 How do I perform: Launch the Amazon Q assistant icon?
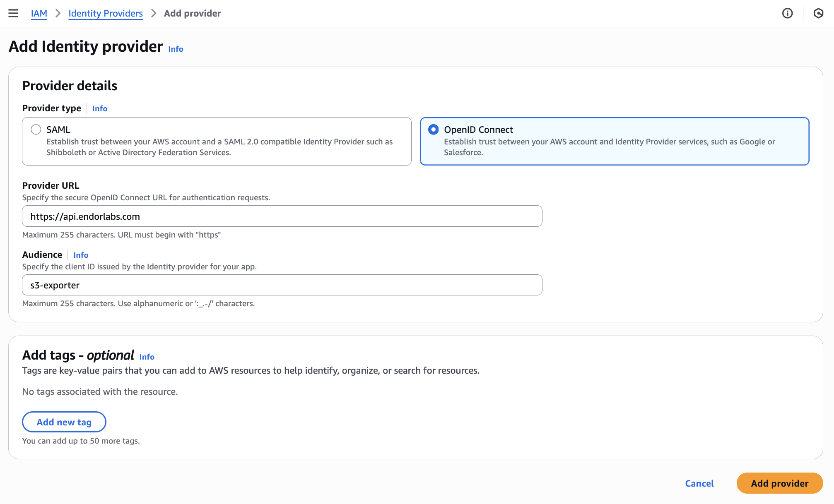click(x=819, y=13)
